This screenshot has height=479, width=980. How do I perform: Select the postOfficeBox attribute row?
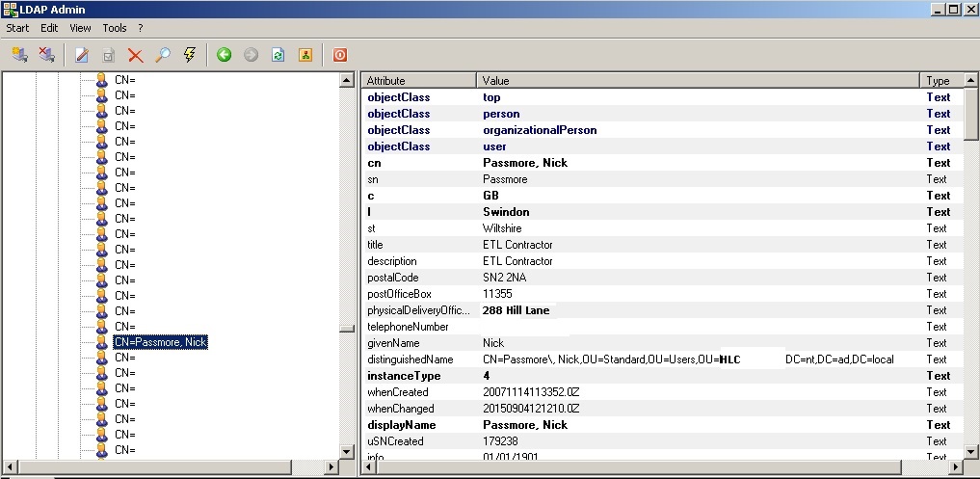pos(663,293)
